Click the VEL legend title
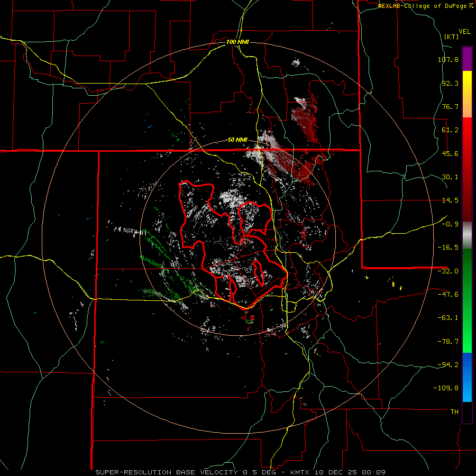Viewport: 476px width, 476px height. 465,31
